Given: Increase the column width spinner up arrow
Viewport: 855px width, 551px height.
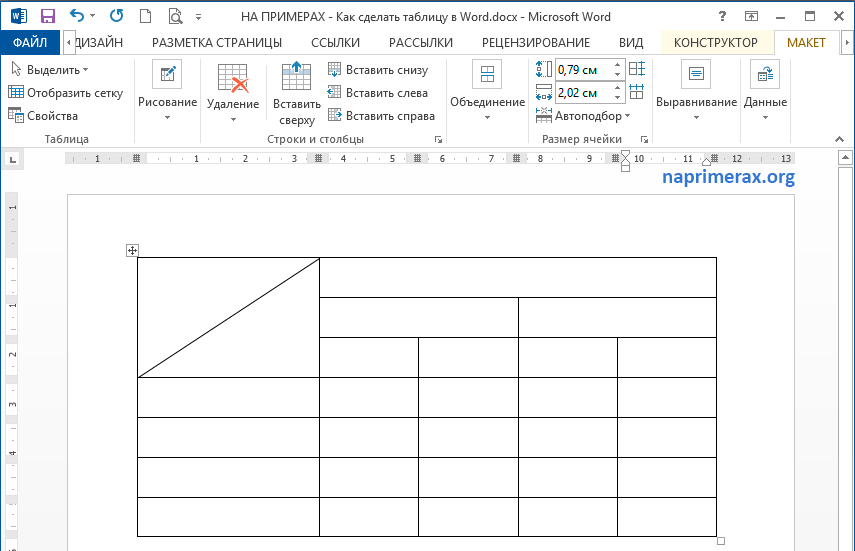Looking at the screenshot, I should (x=618, y=88).
